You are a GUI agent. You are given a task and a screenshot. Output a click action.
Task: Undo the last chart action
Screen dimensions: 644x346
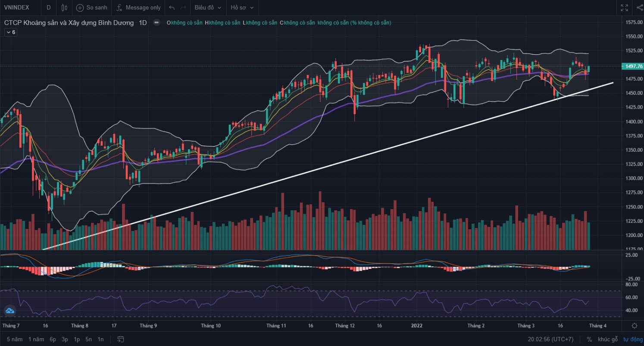pos(172,7)
